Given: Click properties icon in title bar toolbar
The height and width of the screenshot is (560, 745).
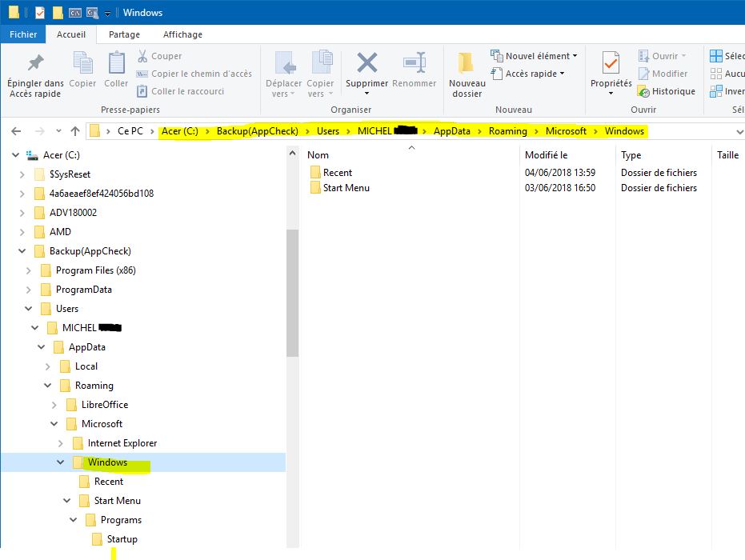Looking at the screenshot, I should click(x=40, y=13).
